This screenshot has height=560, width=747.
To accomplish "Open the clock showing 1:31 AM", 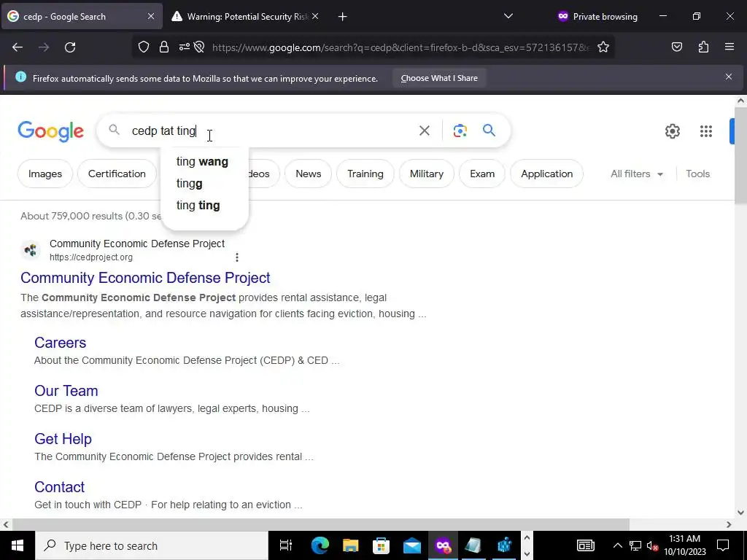I will pyautogui.click(x=684, y=545).
